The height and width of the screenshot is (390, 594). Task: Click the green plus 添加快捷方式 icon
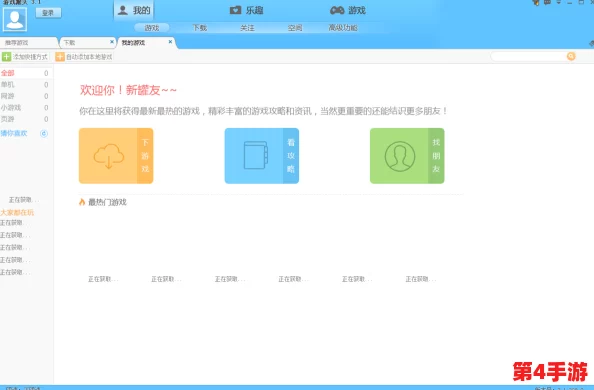click(x=6, y=57)
